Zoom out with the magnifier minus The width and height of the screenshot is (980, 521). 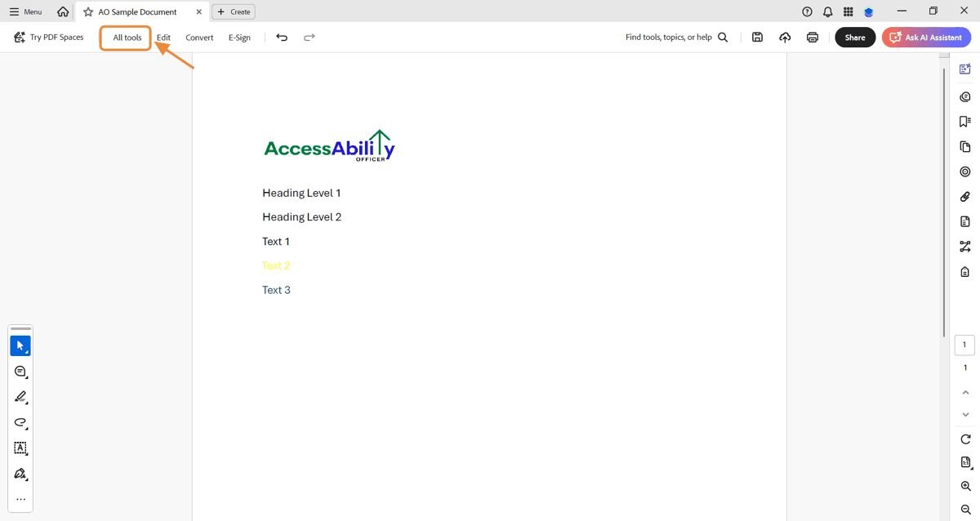click(965, 509)
